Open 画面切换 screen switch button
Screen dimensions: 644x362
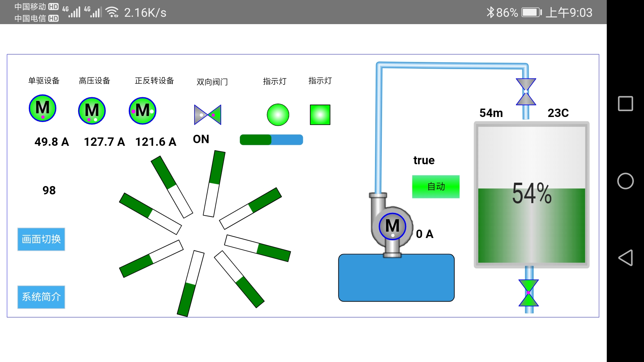(41, 239)
